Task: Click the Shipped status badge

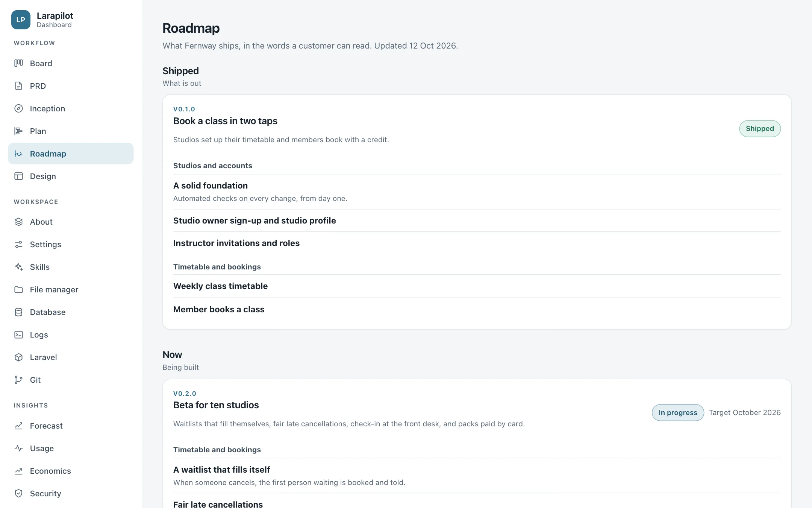Action: [x=760, y=129]
